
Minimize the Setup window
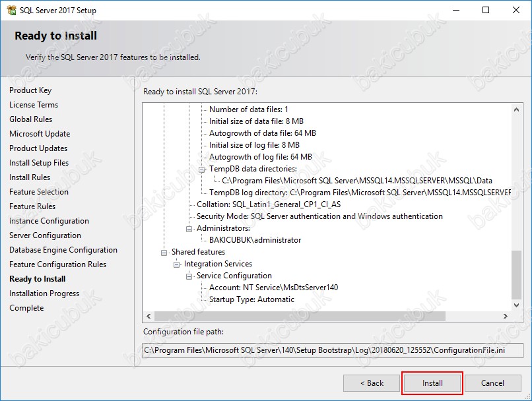pyautogui.click(x=456, y=10)
